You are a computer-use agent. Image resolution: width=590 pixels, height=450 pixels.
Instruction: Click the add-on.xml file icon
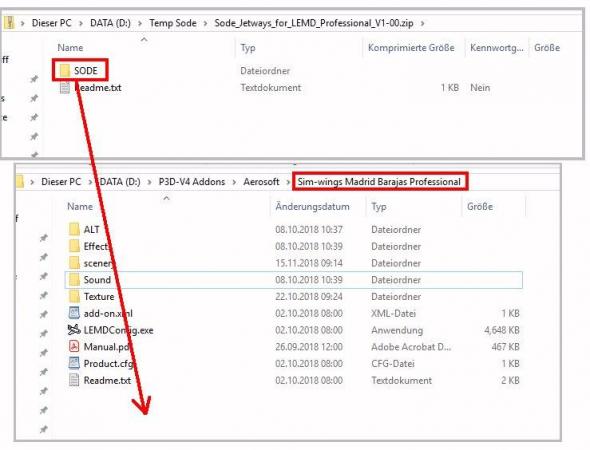pos(74,313)
